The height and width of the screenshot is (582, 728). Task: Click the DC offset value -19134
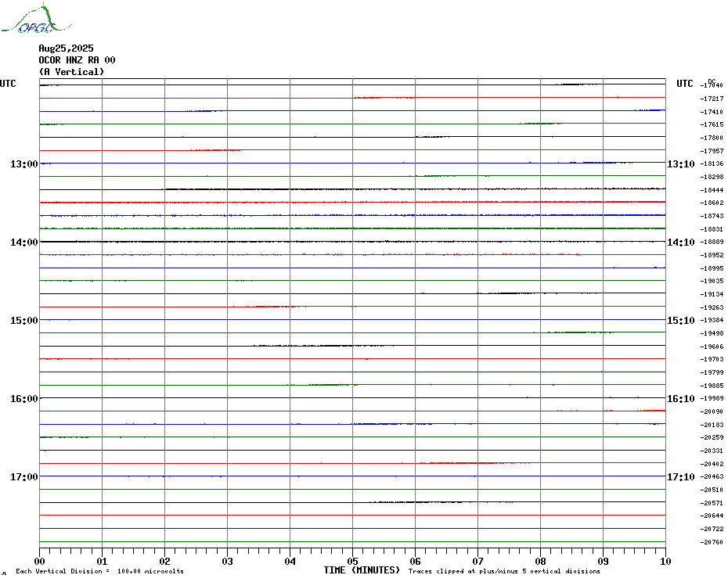[712, 294]
